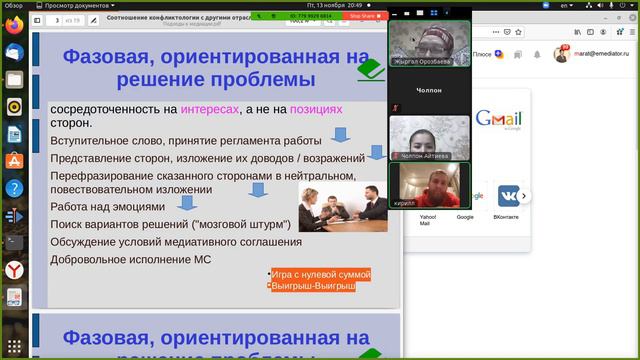The image size is (640, 360).
Task: Open the Обзор activities overview
Action: coord(14,5)
